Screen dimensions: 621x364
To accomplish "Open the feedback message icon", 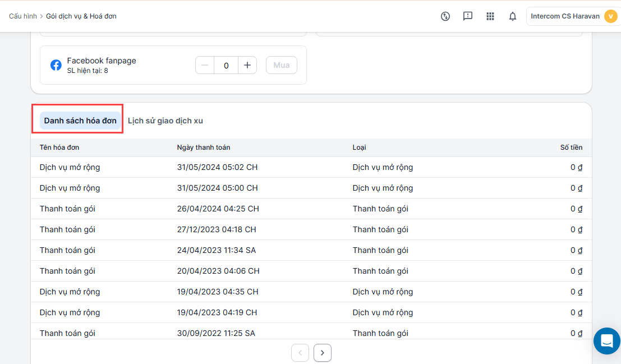I will pyautogui.click(x=468, y=16).
